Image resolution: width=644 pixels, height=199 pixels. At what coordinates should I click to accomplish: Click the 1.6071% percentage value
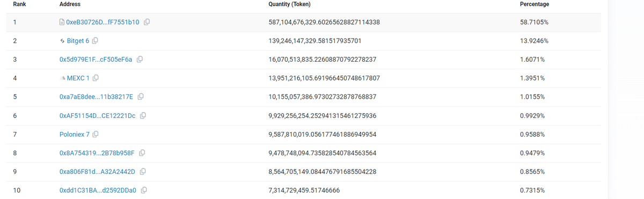[532, 60]
